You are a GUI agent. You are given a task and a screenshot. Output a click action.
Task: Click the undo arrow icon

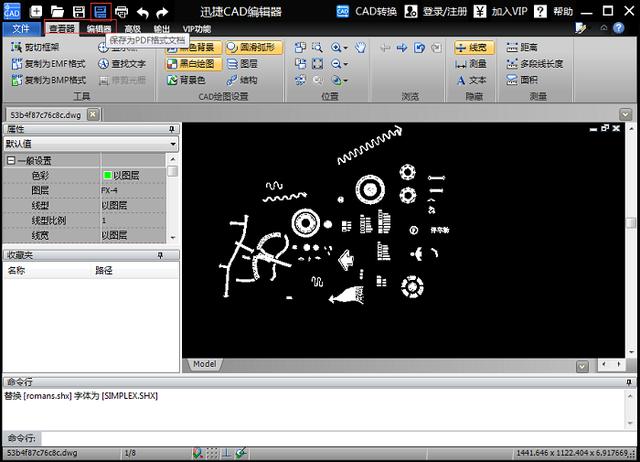pyautogui.click(x=142, y=12)
